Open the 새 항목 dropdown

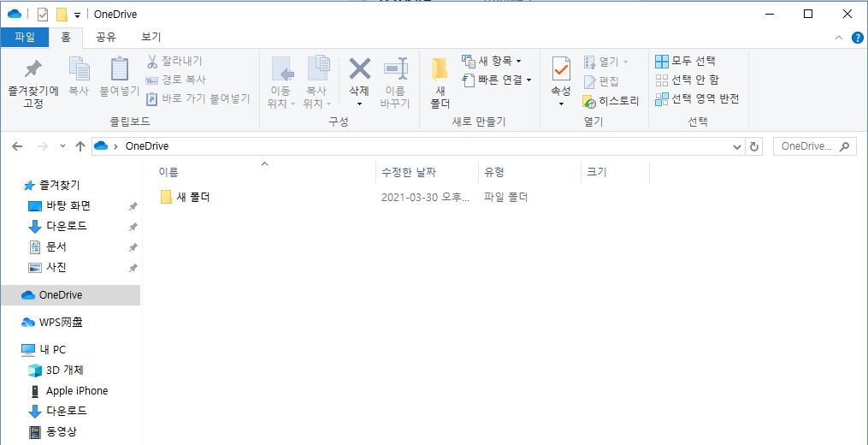click(519, 61)
